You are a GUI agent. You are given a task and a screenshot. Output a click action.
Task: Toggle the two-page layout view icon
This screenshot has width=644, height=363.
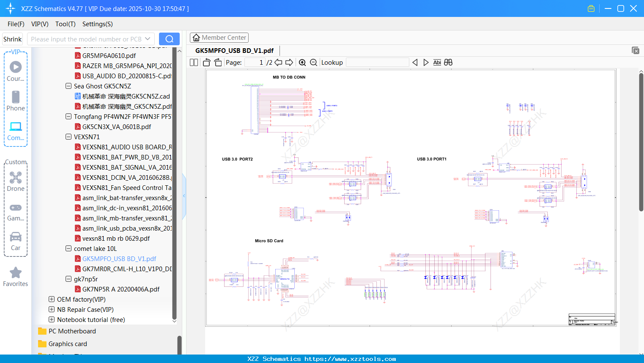(194, 63)
